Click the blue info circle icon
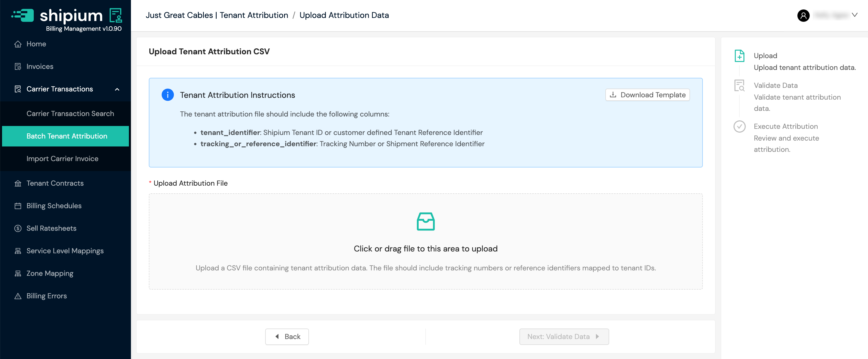The width and height of the screenshot is (868, 359). (x=168, y=95)
